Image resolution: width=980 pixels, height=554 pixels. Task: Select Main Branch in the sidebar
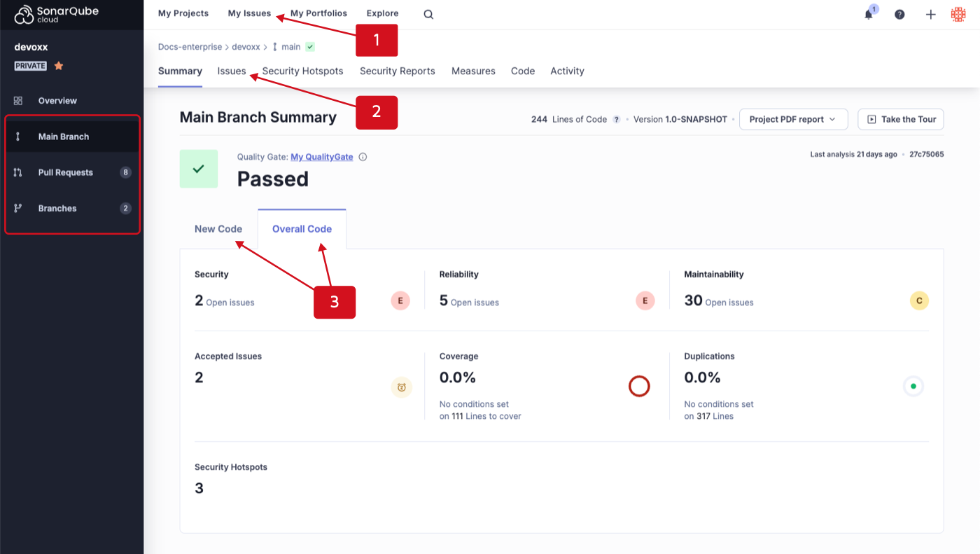[x=71, y=137]
